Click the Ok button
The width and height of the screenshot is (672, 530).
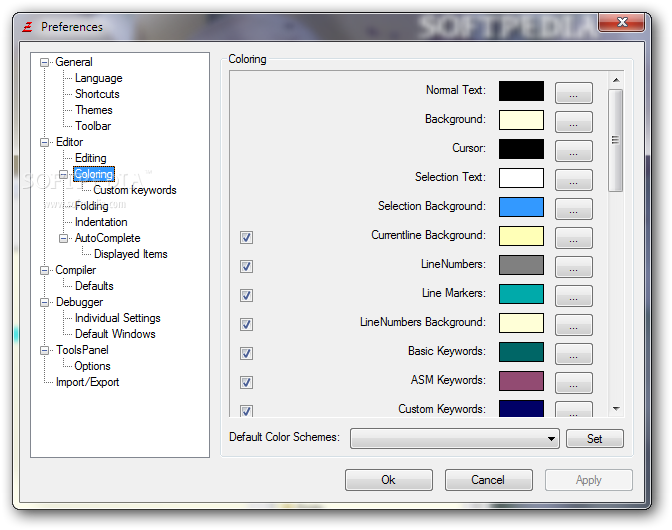click(389, 480)
